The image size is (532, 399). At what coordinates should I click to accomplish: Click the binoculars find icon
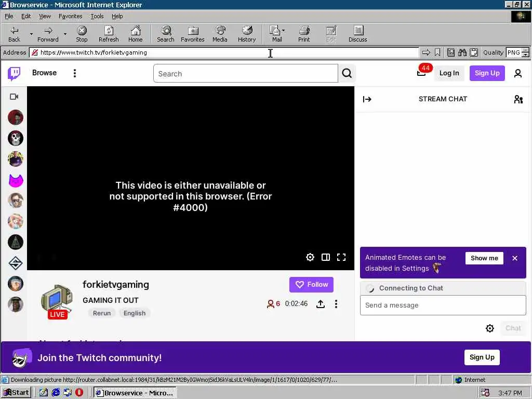point(462,52)
